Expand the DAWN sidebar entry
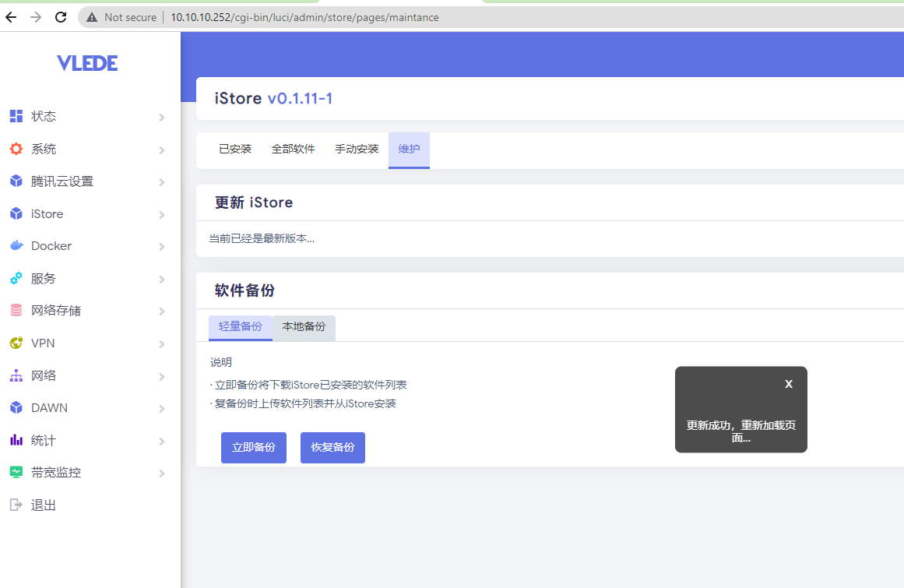The width and height of the screenshot is (904, 588). click(90, 407)
